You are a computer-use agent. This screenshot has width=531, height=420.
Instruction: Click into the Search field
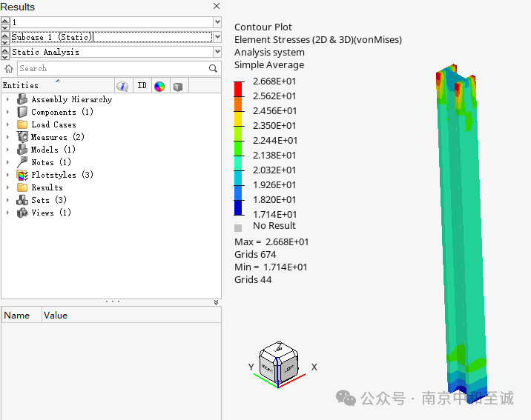point(113,69)
